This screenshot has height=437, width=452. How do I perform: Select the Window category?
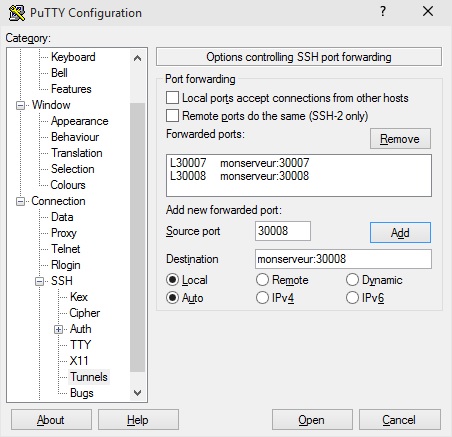(x=51, y=105)
